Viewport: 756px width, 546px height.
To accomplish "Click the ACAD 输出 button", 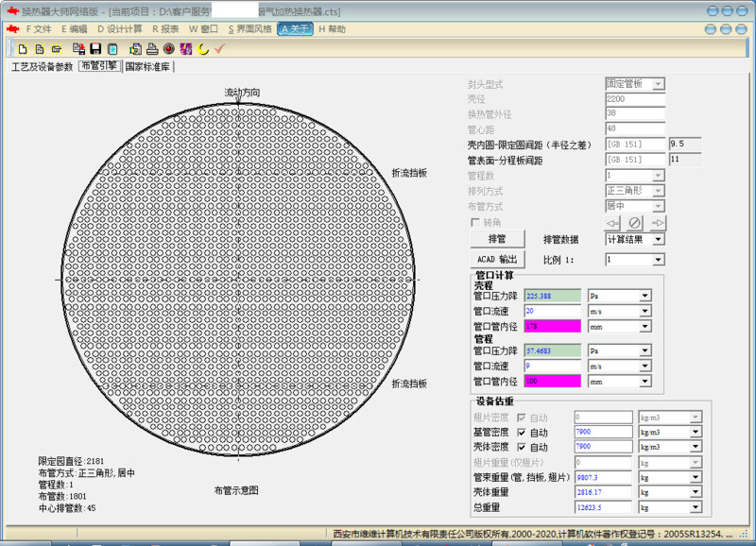I will (x=497, y=259).
